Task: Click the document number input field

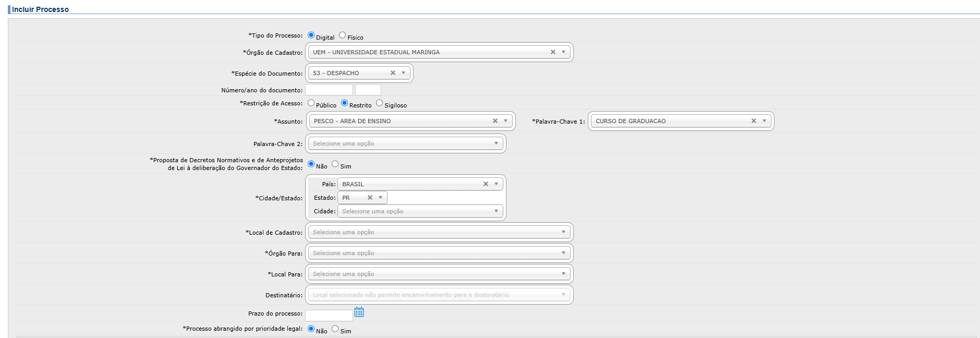Action: (329, 90)
